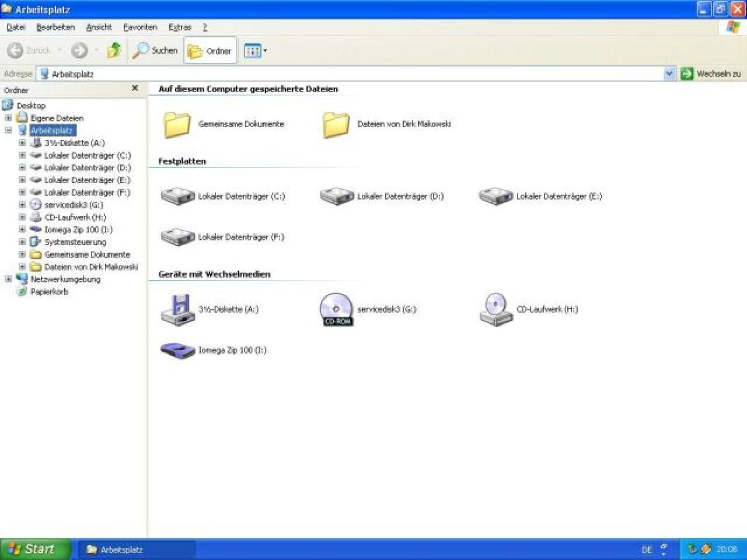Select Iomega Zip 100 (I:) in the tree
This screenshot has width=747, height=560.
tap(79, 229)
